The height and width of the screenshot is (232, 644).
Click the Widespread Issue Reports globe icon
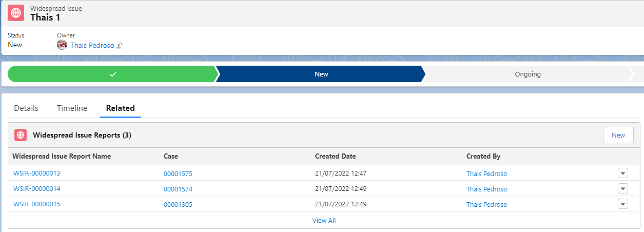[x=21, y=135]
